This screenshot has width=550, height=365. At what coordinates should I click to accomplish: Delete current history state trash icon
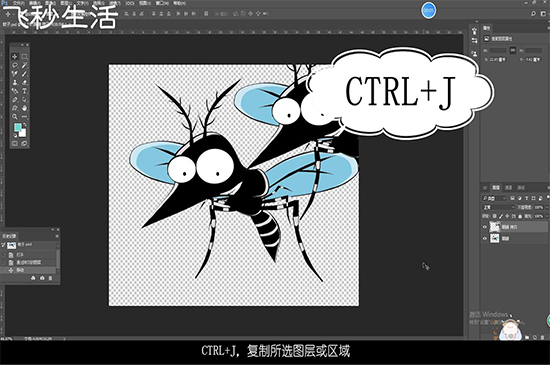(x=51, y=278)
